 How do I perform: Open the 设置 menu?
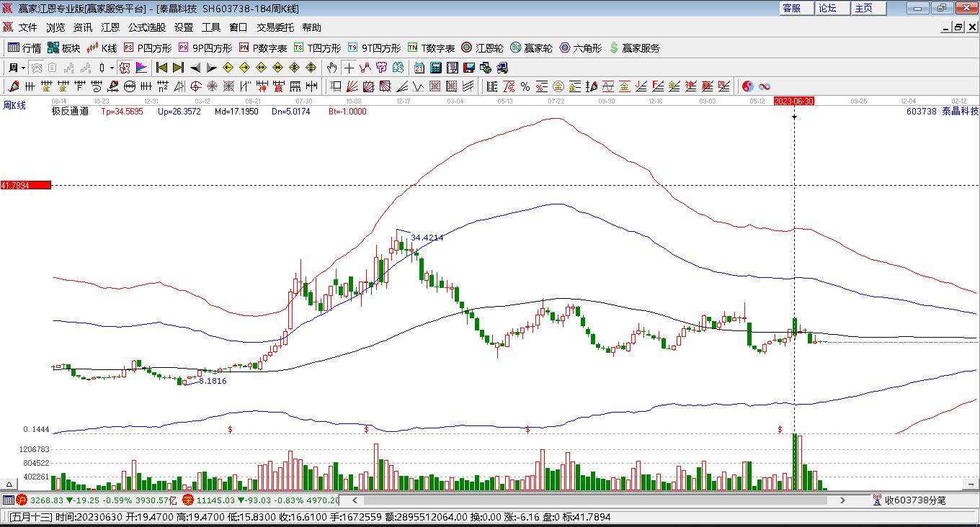click(x=184, y=27)
